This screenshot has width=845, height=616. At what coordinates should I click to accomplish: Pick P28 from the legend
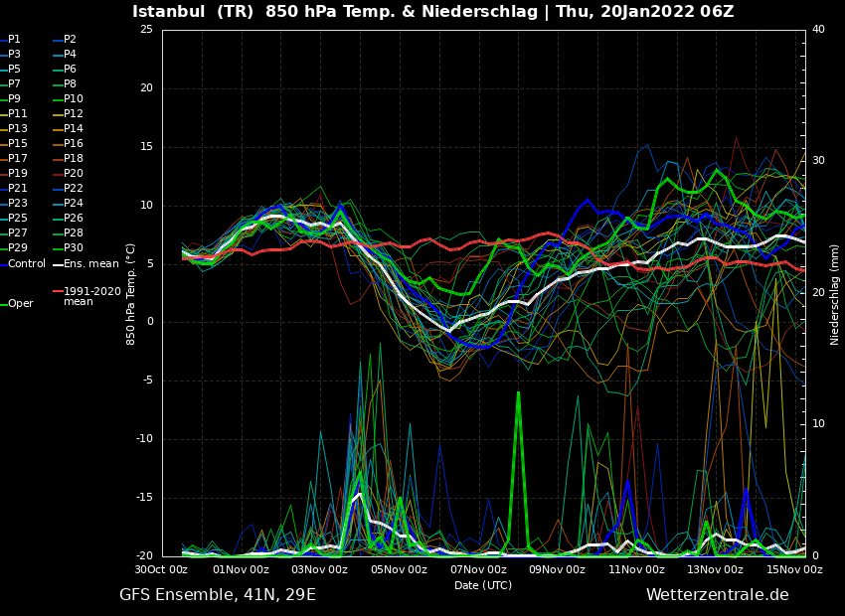tap(69, 233)
